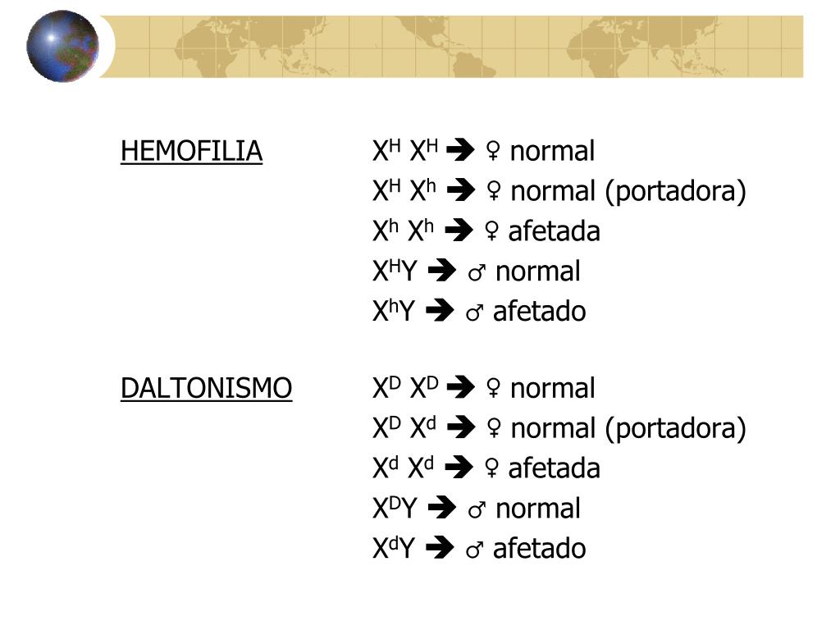Viewport: 840px width, 630px height.
Task: Click the arrow after XH XH genotype
Action: click(x=461, y=150)
